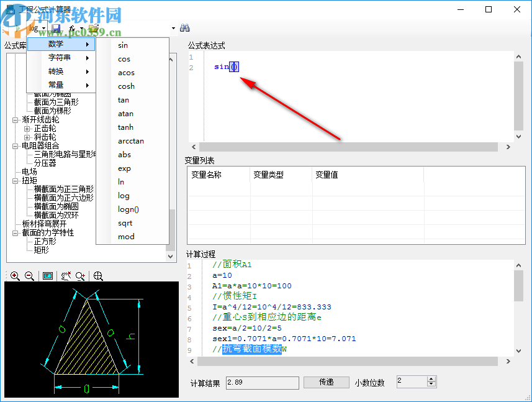Click formula expression vertical scrollbar down arrow
The image size is (532, 402).
click(x=518, y=137)
